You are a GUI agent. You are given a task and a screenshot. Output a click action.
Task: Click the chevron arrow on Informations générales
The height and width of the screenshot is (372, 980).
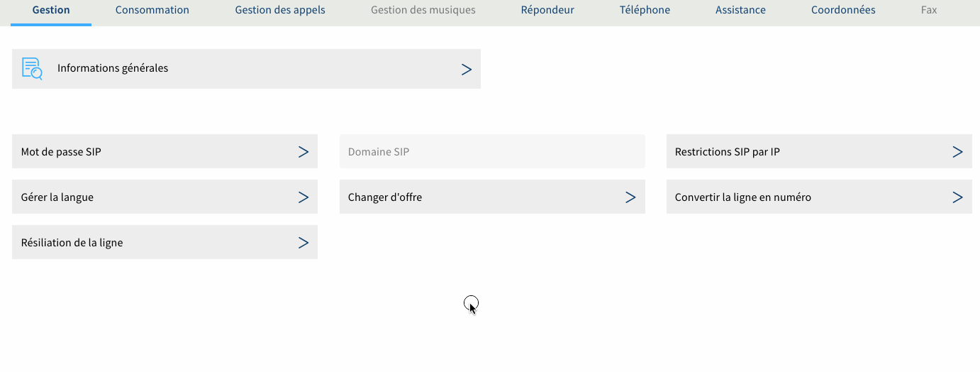click(466, 69)
